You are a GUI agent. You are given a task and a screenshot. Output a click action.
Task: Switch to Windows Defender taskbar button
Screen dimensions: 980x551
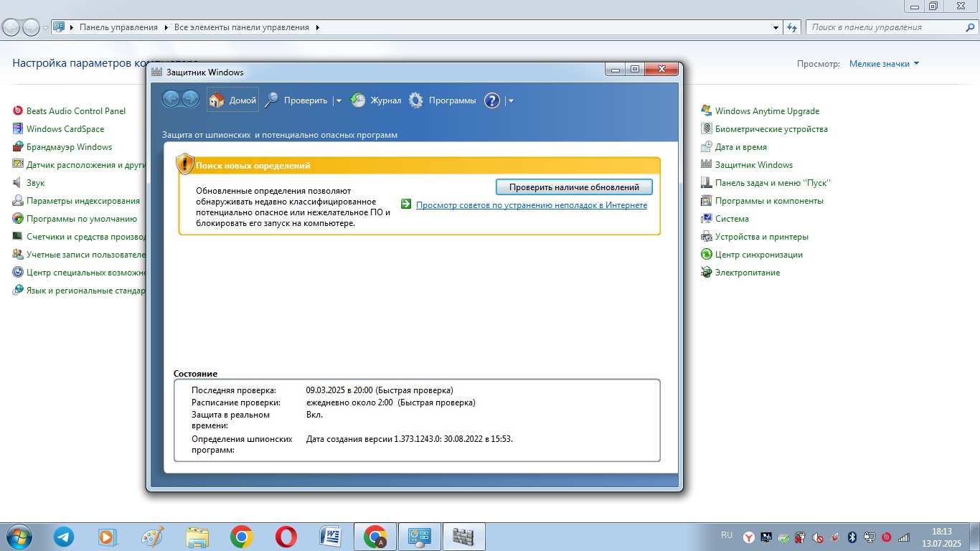click(464, 537)
